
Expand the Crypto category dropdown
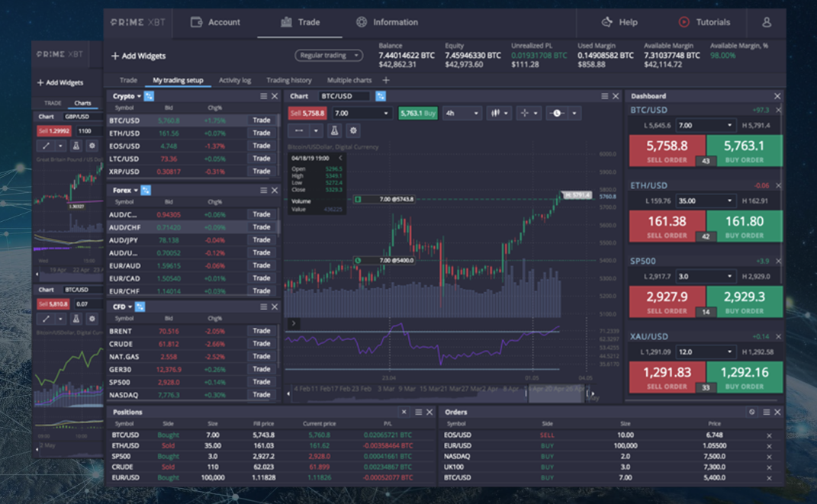pyautogui.click(x=139, y=96)
